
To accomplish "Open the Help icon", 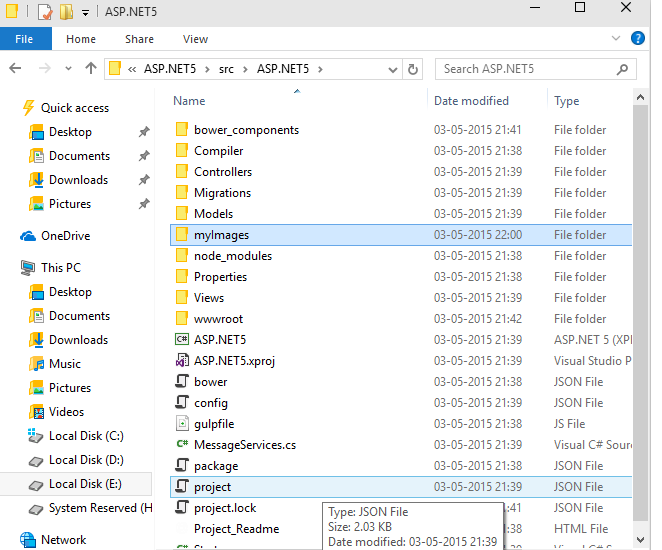I will [638, 38].
